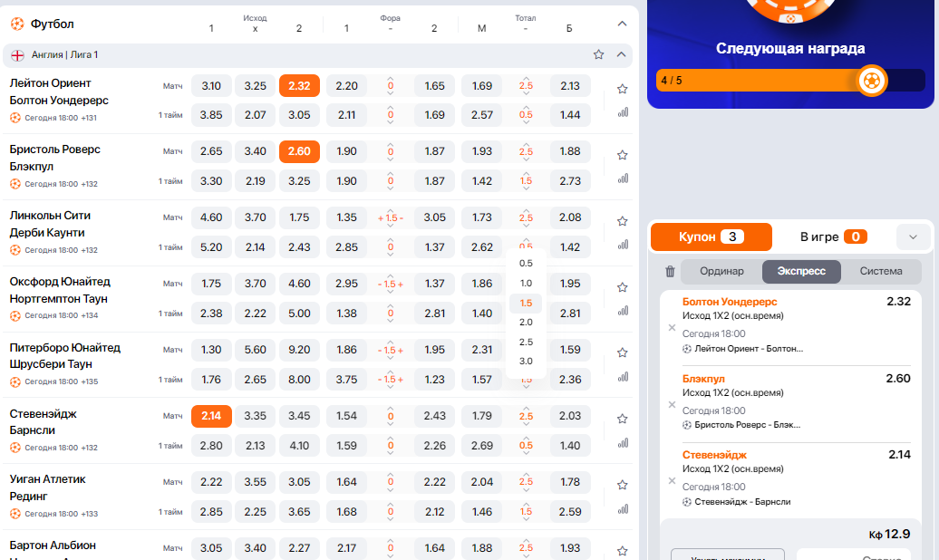Select draw odds 3.40 for Bristol Rovers match

pos(255,151)
